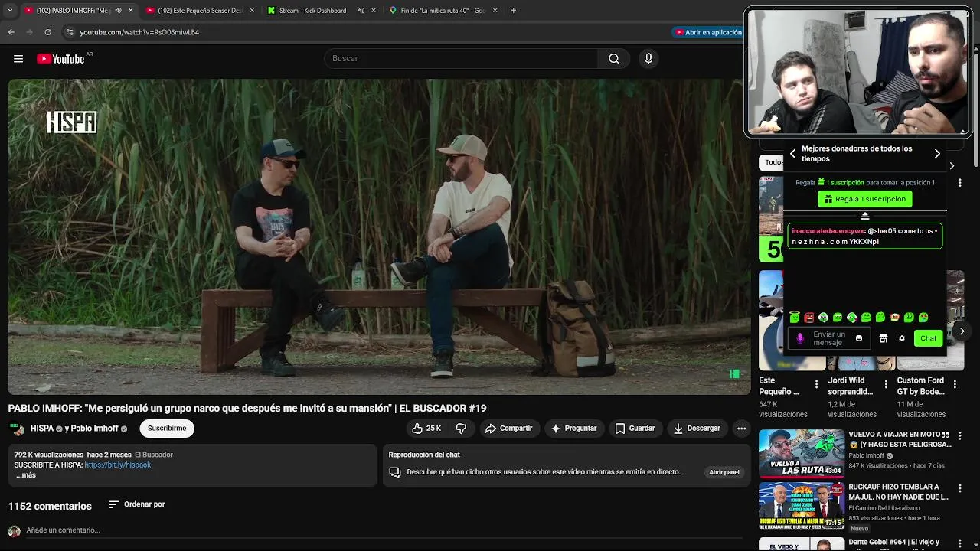The image size is (980, 551).
Task: Reload the current page
Action: click(x=48, y=32)
